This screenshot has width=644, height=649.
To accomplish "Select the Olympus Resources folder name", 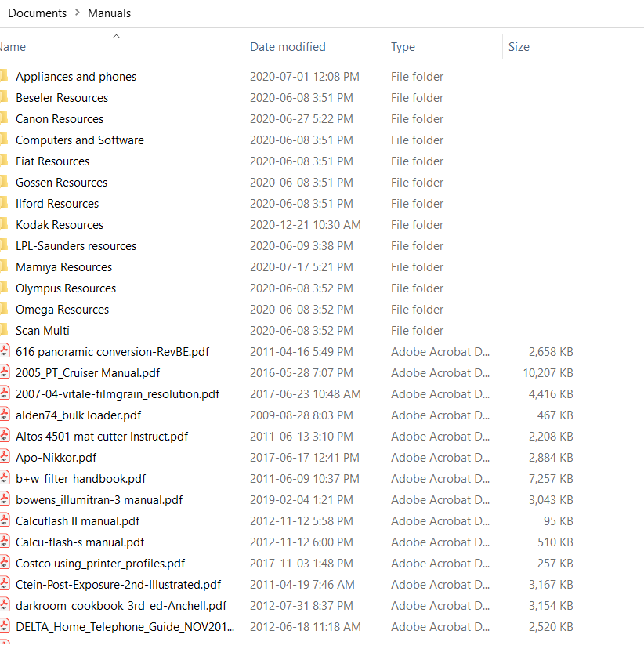I will [66, 288].
